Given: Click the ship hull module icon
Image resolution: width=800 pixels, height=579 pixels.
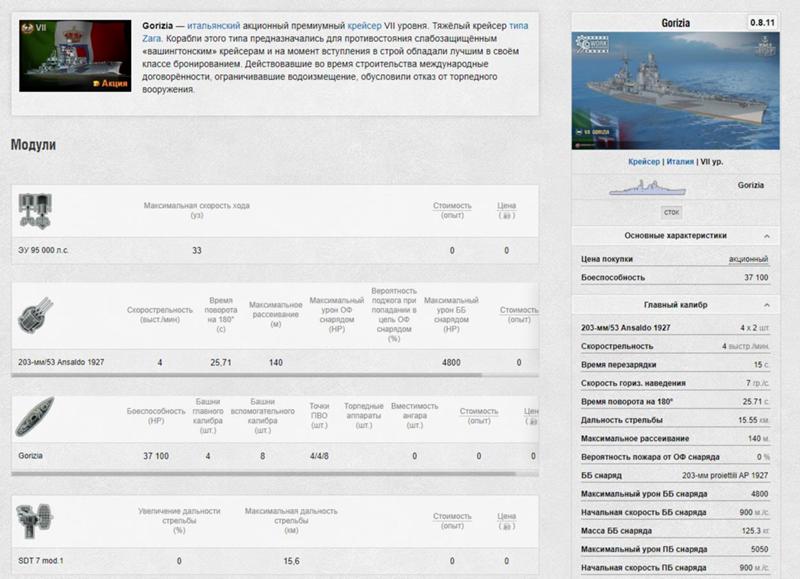Looking at the screenshot, I should coord(35,417).
